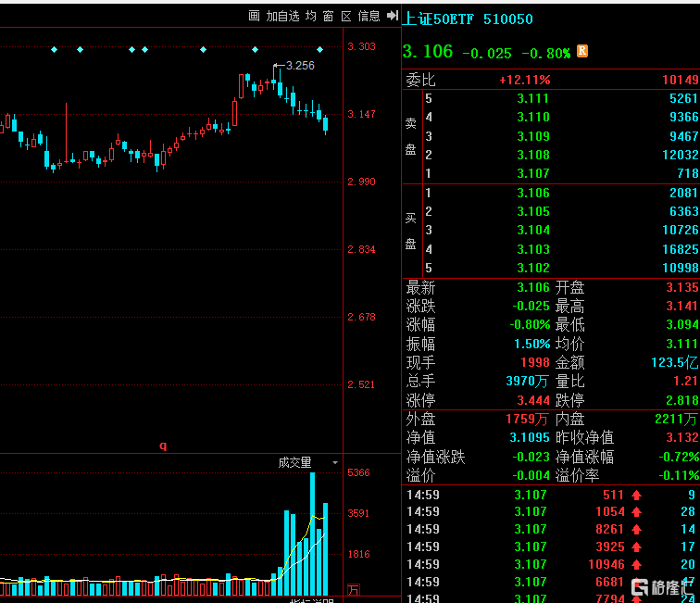Click the tallest cyan volume bar
The height and width of the screenshot is (603, 700).
313,534
